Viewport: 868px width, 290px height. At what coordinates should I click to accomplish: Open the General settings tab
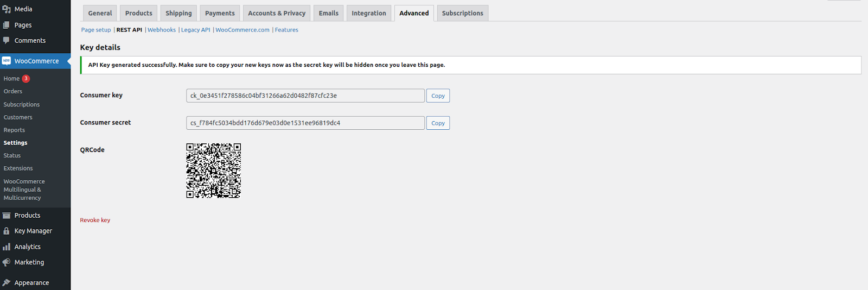coord(100,13)
